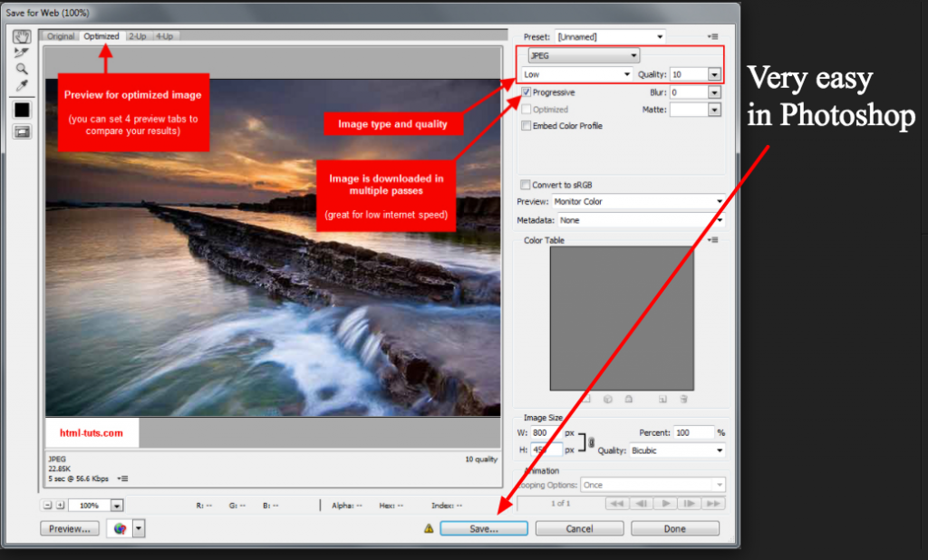
Task: Click the Done button
Action: 675,528
